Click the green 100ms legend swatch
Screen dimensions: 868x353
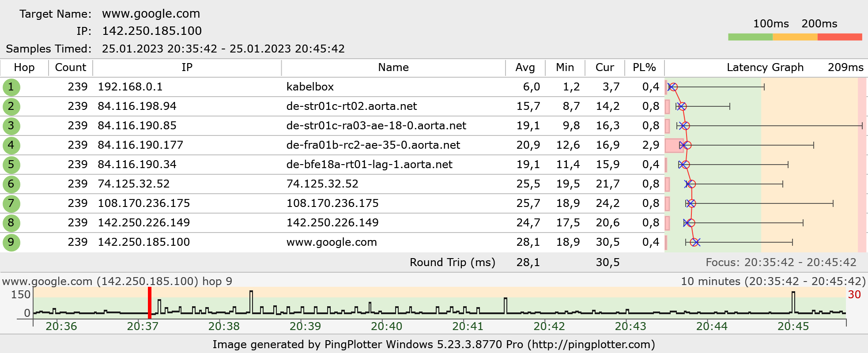point(751,37)
